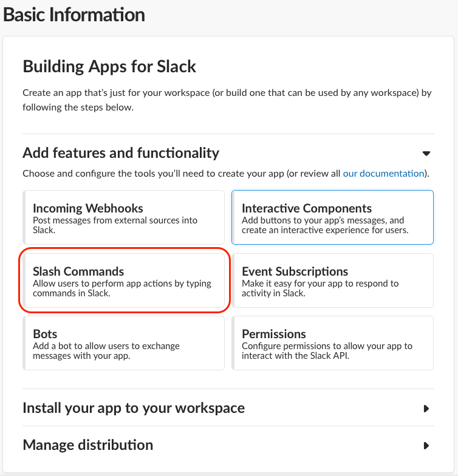This screenshot has width=458, height=476.
Task: Click the "Manage distribution" section heading
Action: pyautogui.click(x=87, y=445)
